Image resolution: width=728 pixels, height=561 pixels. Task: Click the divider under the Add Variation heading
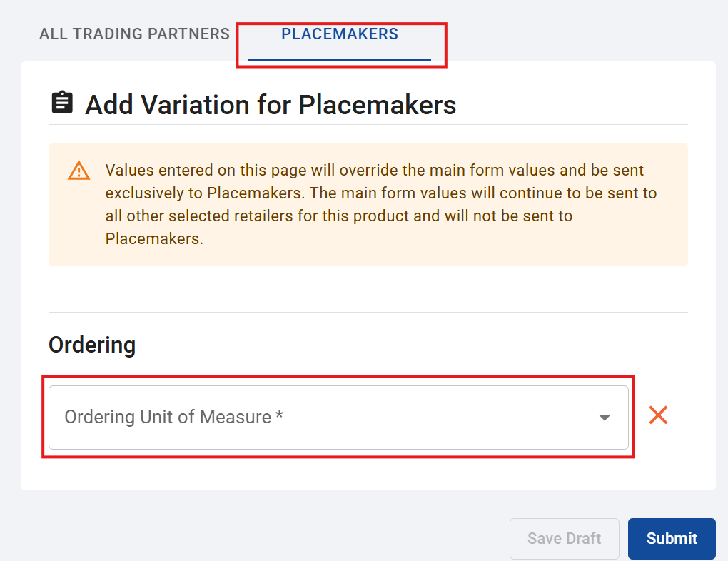click(x=368, y=124)
